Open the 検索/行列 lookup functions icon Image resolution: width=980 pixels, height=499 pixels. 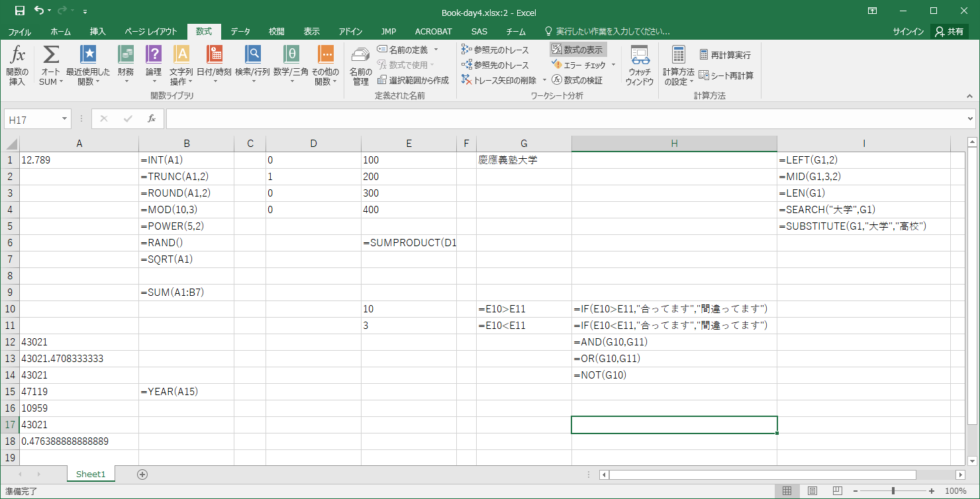[x=252, y=66]
